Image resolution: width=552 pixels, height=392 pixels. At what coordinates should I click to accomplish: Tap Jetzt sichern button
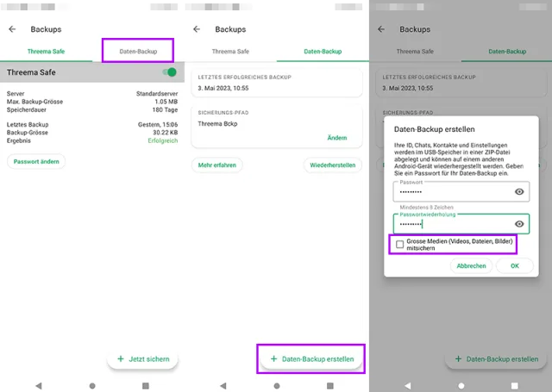click(142, 359)
